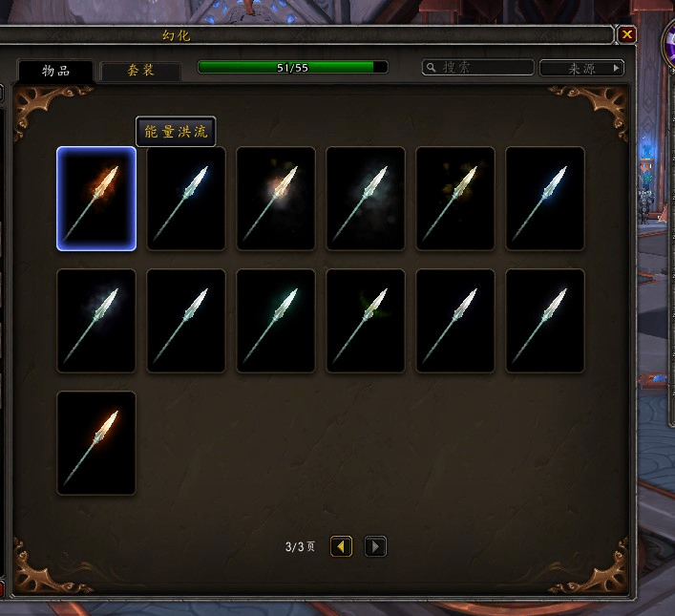Focus the 搜索 search field
Image resolution: width=675 pixels, height=616 pixels.
click(477, 68)
